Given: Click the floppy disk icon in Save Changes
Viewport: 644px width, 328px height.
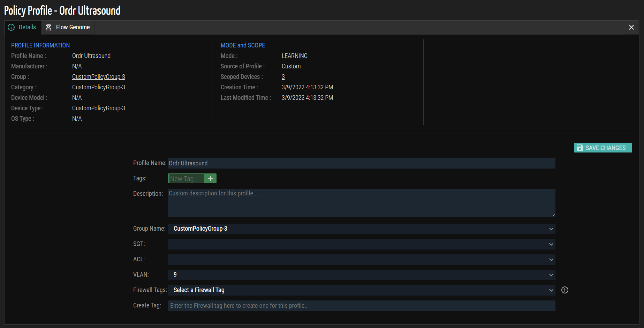Looking at the screenshot, I should click(579, 148).
